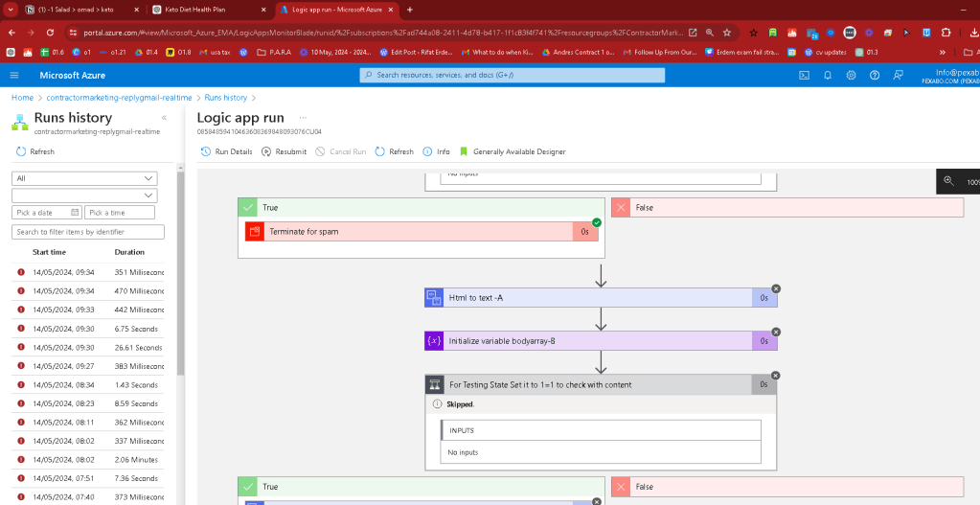Open the All status filter dropdown
Viewport: 980px width, 505px height.
pos(84,178)
